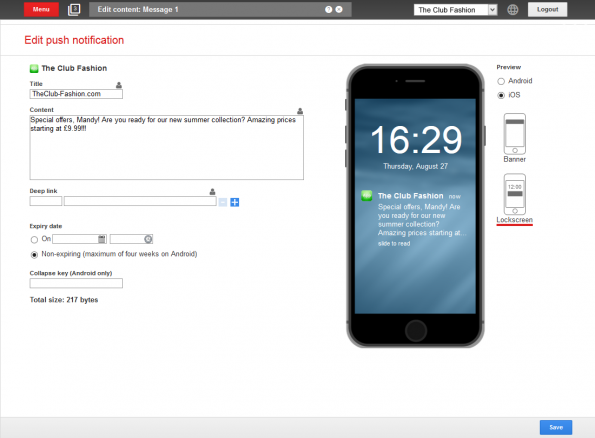Select iOS preview radio button
This screenshot has height=438, width=595.
pyautogui.click(x=501, y=95)
